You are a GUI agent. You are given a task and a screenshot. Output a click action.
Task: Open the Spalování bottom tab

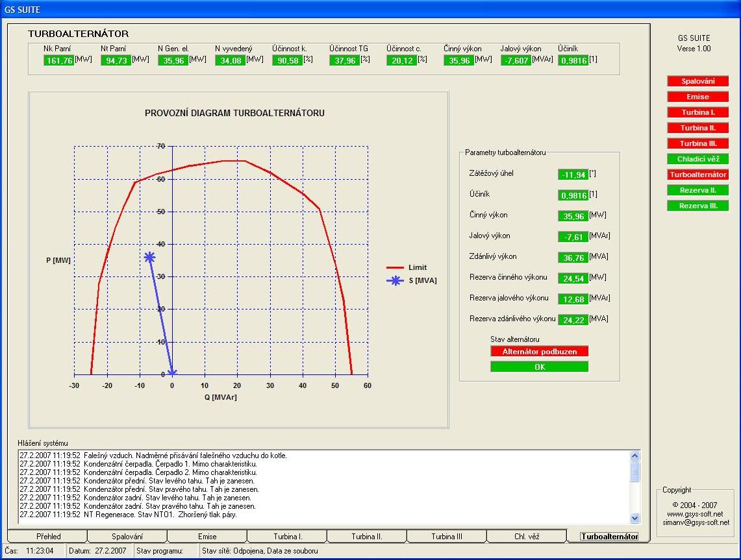pyautogui.click(x=127, y=537)
